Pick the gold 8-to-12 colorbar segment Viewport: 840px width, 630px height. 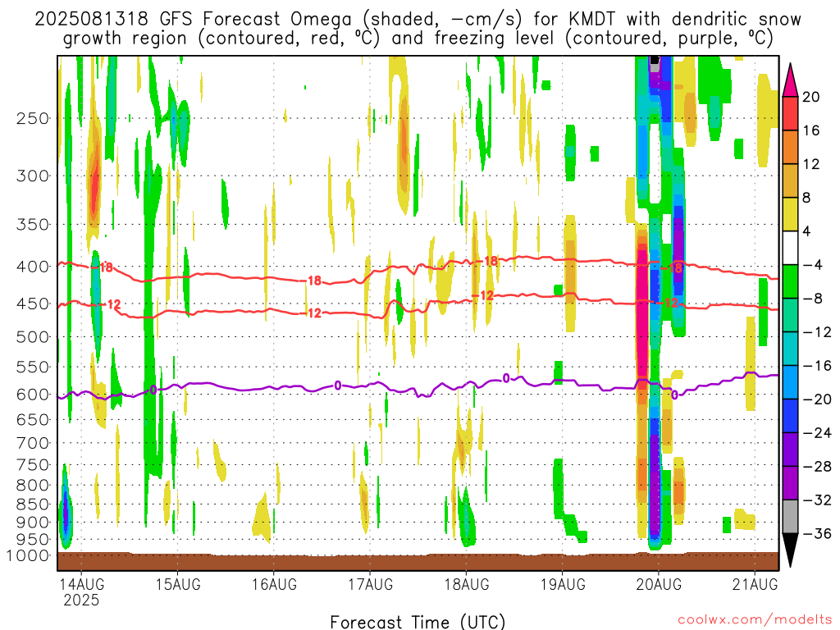pyautogui.click(x=790, y=181)
